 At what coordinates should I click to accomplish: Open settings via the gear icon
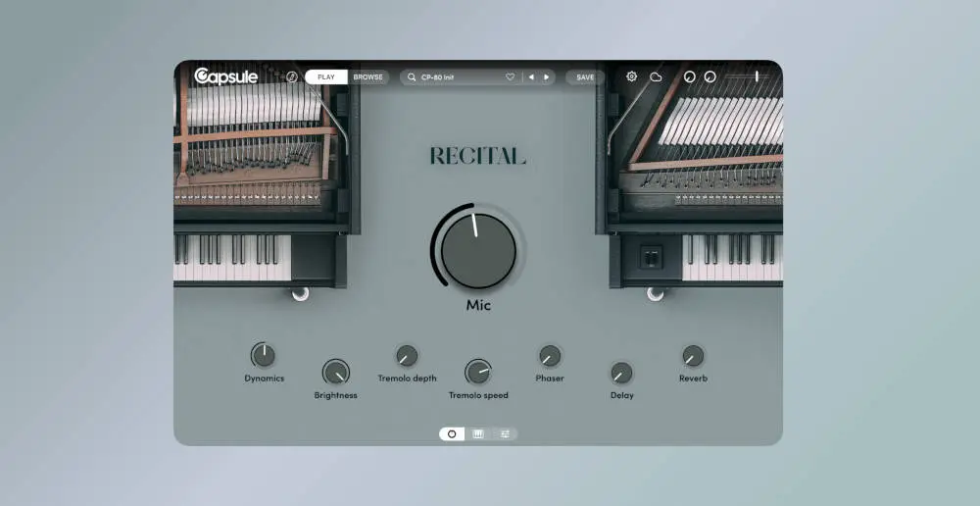tap(632, 76)
